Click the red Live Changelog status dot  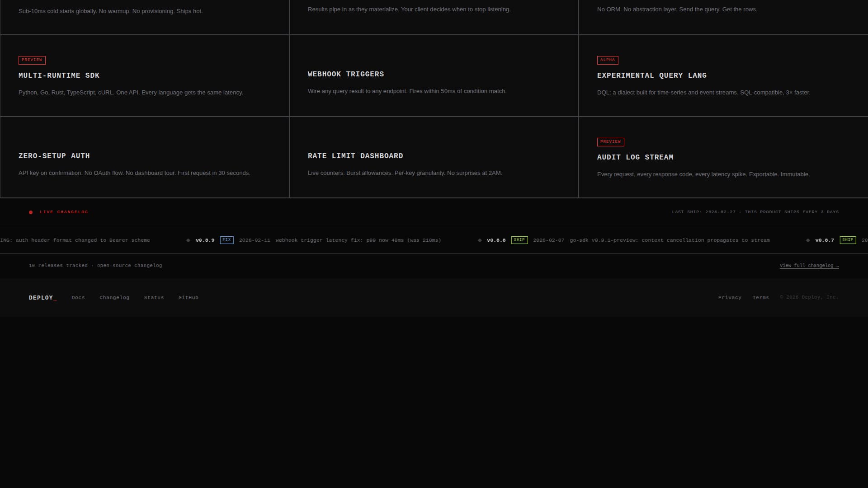point(31,212)
